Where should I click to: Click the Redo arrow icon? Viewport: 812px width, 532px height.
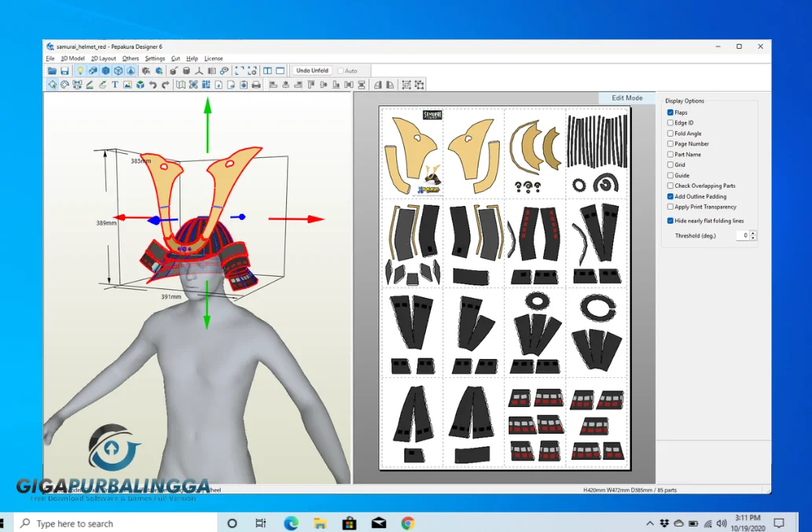165,84
